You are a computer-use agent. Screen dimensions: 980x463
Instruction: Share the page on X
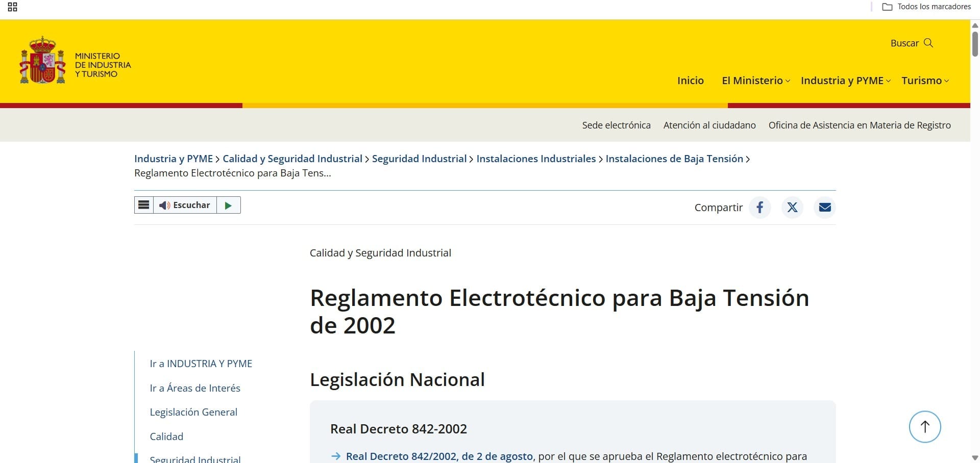[792, 207]
